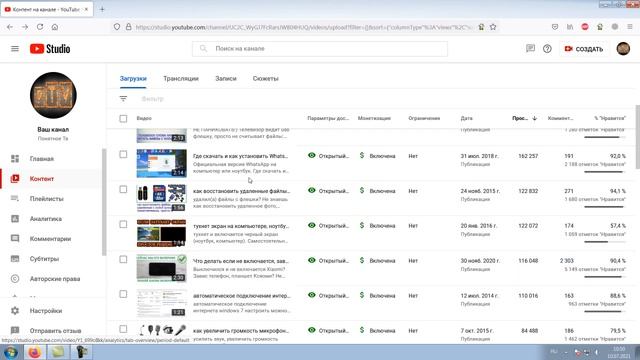Sort by Дата column header
This screenshot has width=640, height=360.
click(467, 118)
